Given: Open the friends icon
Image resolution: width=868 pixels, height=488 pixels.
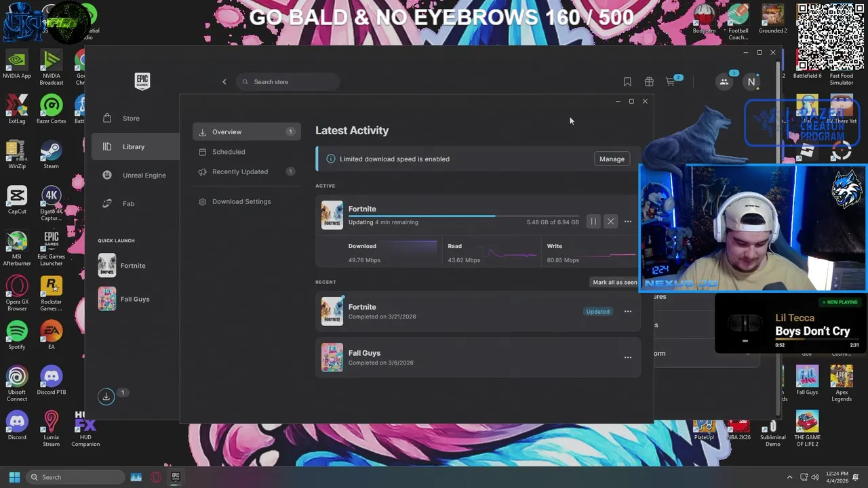Looking at the screenshot, I should (724, 82).
